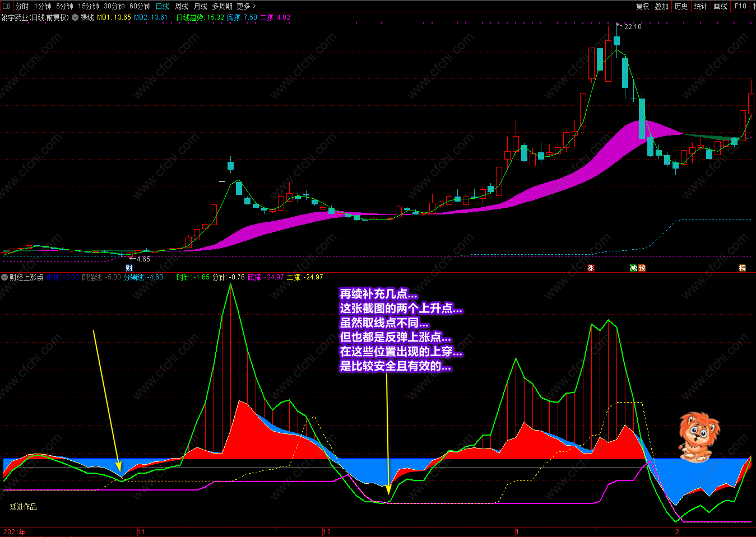Click the 12 month marker on timeline
Viewport: 756px width, 537px height.
click(327, 532)
